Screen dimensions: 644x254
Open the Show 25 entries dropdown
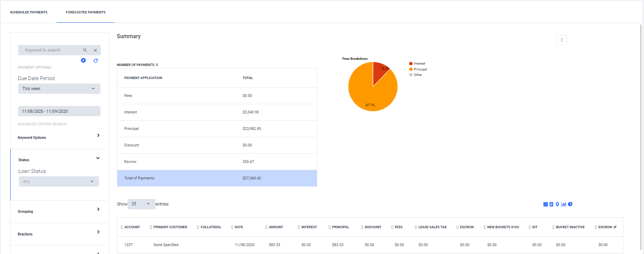[x=141, y=204]
